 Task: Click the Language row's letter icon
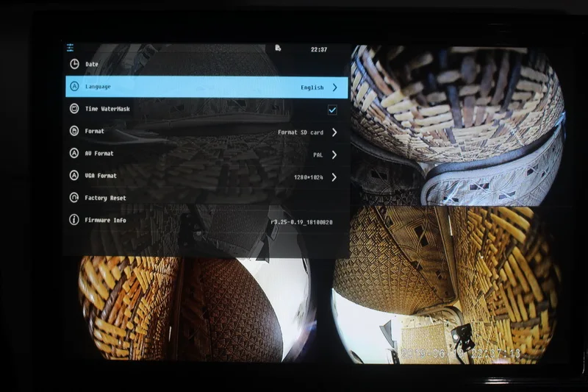tap(74, 86)
